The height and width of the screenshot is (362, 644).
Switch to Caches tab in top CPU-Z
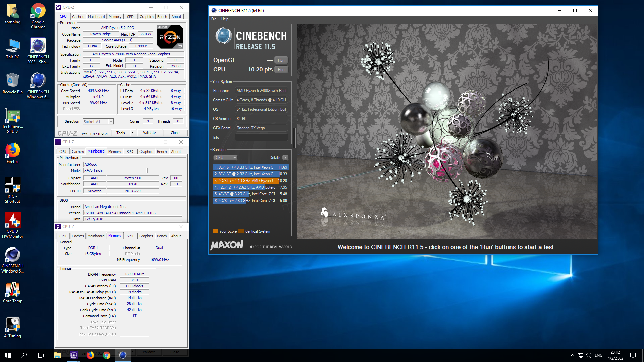click(78, 17)
